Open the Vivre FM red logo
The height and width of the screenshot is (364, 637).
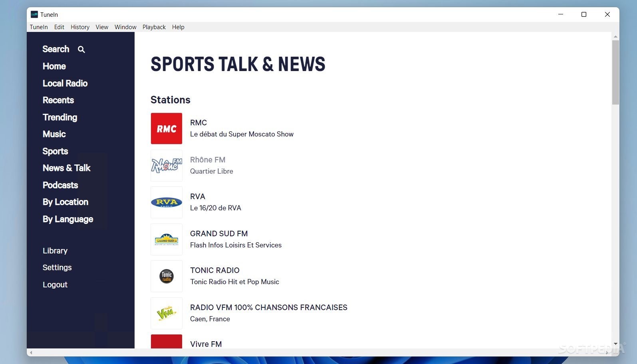[x=167, y=341]
